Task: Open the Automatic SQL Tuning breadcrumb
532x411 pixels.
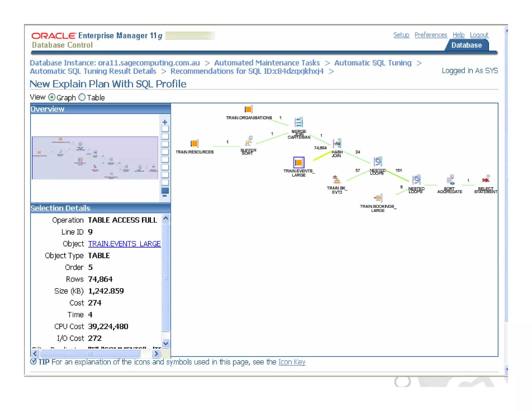Action: tap(373, 63)
